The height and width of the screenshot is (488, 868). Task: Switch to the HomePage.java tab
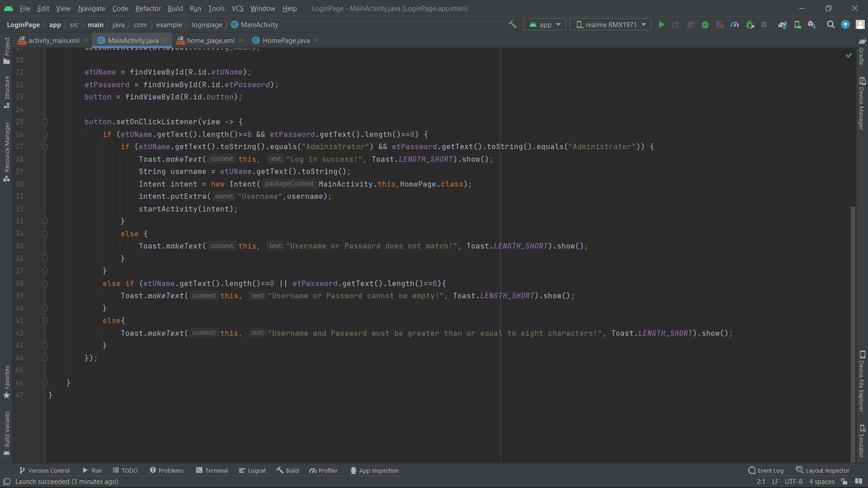point(284,40)
